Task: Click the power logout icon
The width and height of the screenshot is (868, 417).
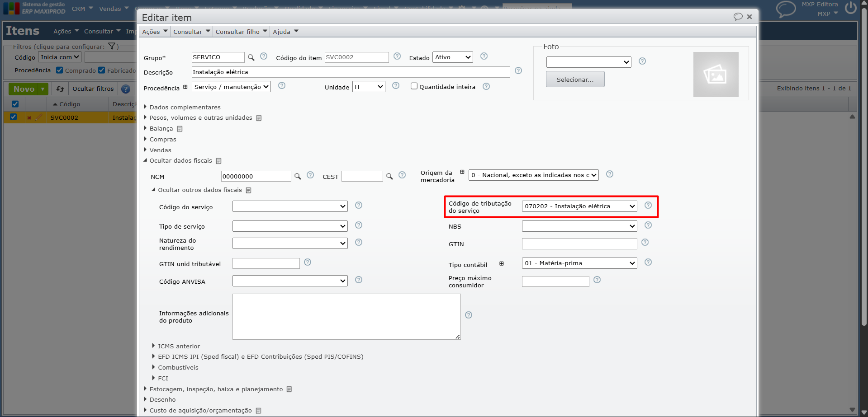Action: click(851, 8)
